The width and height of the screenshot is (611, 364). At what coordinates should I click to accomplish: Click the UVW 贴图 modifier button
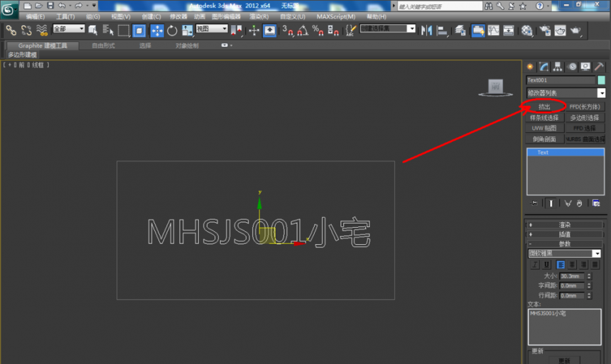tap(544, 128)
